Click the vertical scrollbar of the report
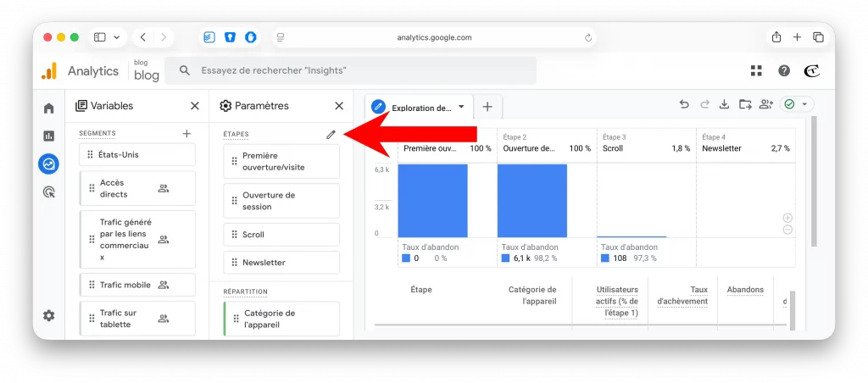The width and height of the screenshot is (868, 383). pyautogui.click(x=813, y=183)
